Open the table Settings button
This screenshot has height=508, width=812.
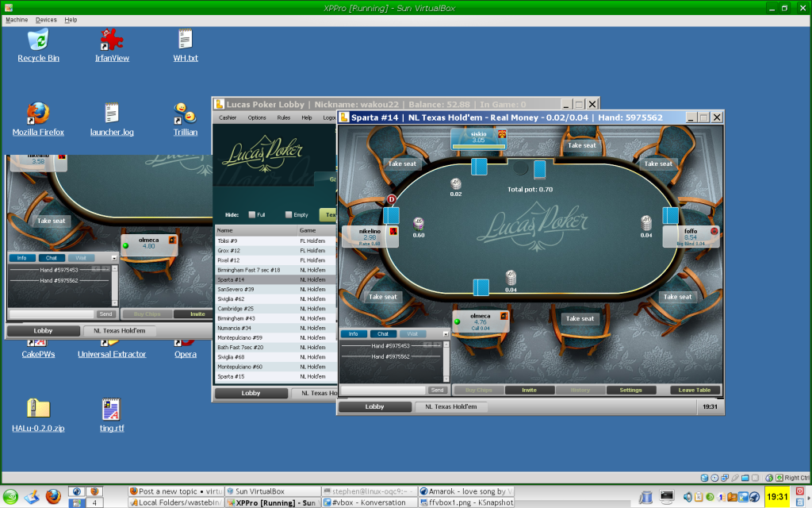coord(630,390)
